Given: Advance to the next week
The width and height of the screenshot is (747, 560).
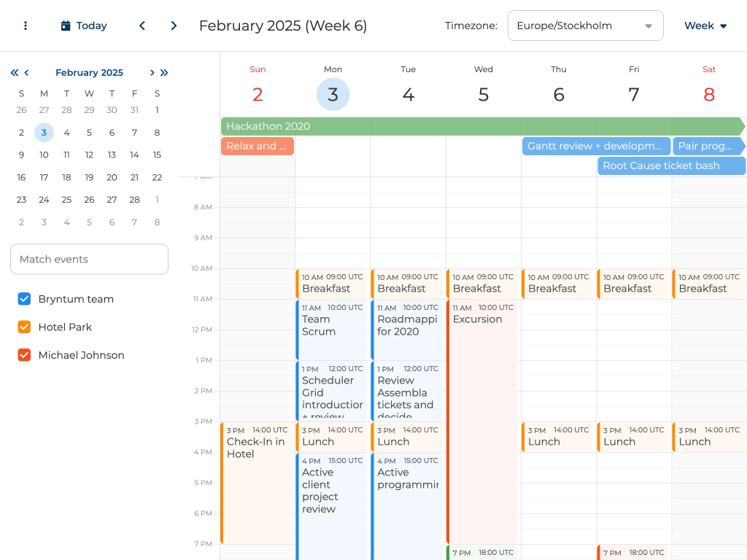Looking at the screenshot, I should tap(174, 26).
